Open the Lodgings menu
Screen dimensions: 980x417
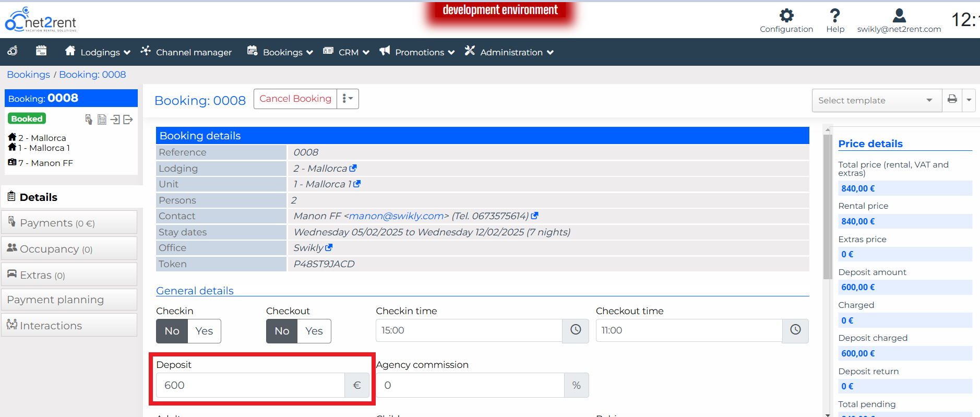(98, 52)
